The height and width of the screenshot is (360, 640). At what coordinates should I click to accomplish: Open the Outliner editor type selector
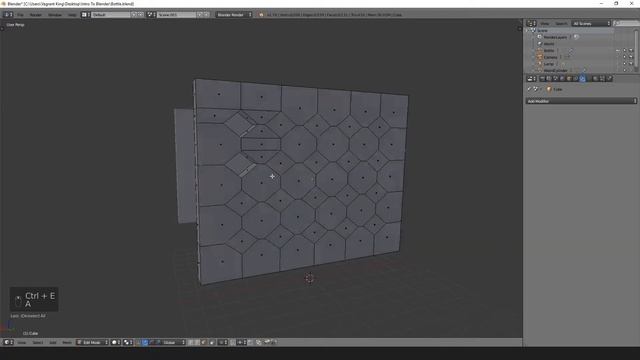coord(531,24)
